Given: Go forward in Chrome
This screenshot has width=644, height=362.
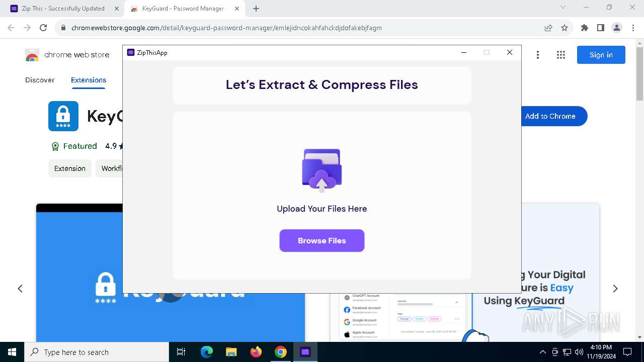Looking at the screenshot, I should click(x=27, y=28).
